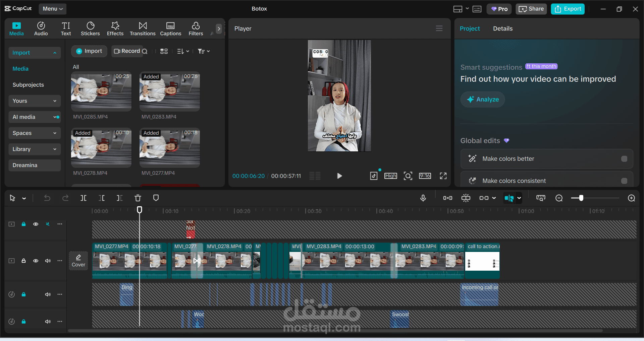Click the Redo arrow
644x341 pixels.
[65, 198]
